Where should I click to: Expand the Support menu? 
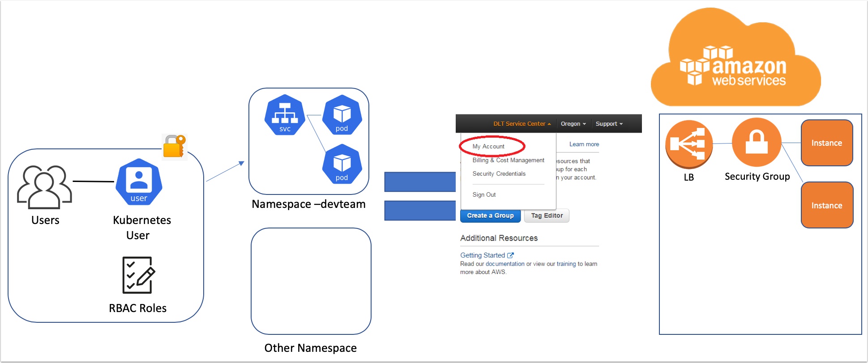(609, 124)
